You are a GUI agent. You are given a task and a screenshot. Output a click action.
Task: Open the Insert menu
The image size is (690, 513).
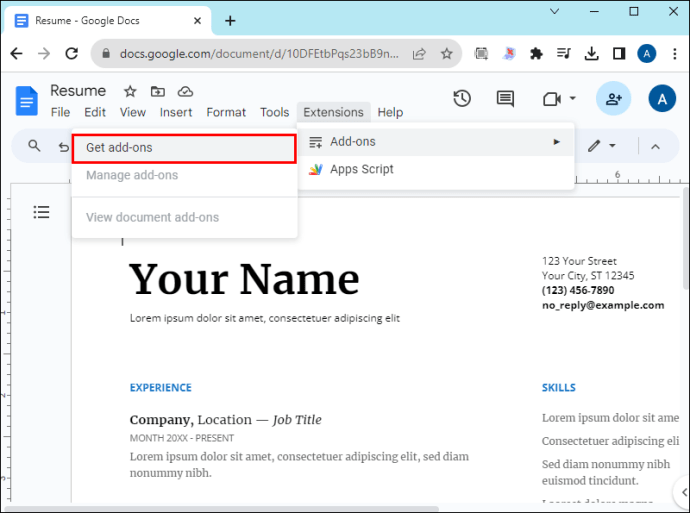[176, 112]
